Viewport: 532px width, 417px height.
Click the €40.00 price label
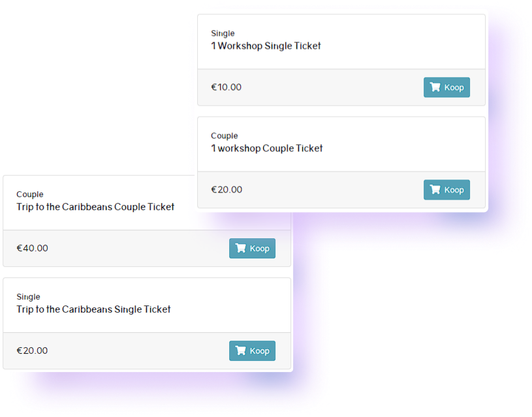point(32,249)
